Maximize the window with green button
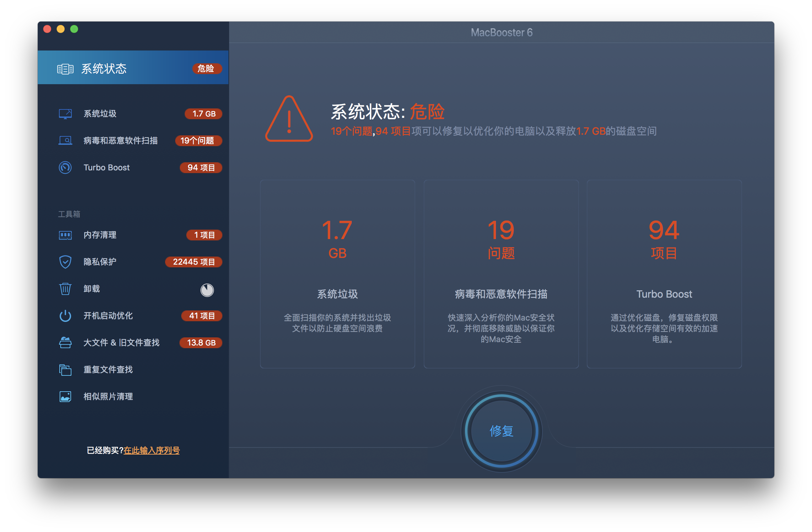Viewport: 812px width, 532px height. [74, 29]
